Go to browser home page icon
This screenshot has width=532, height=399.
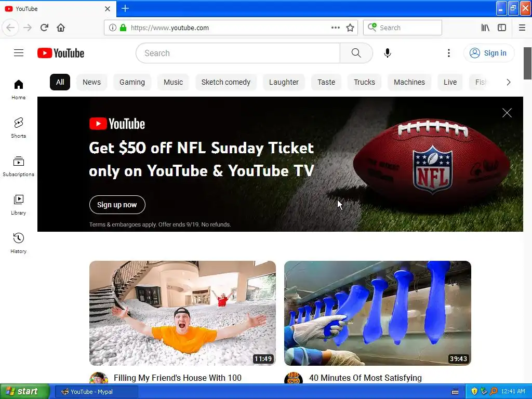click(61, 28)
